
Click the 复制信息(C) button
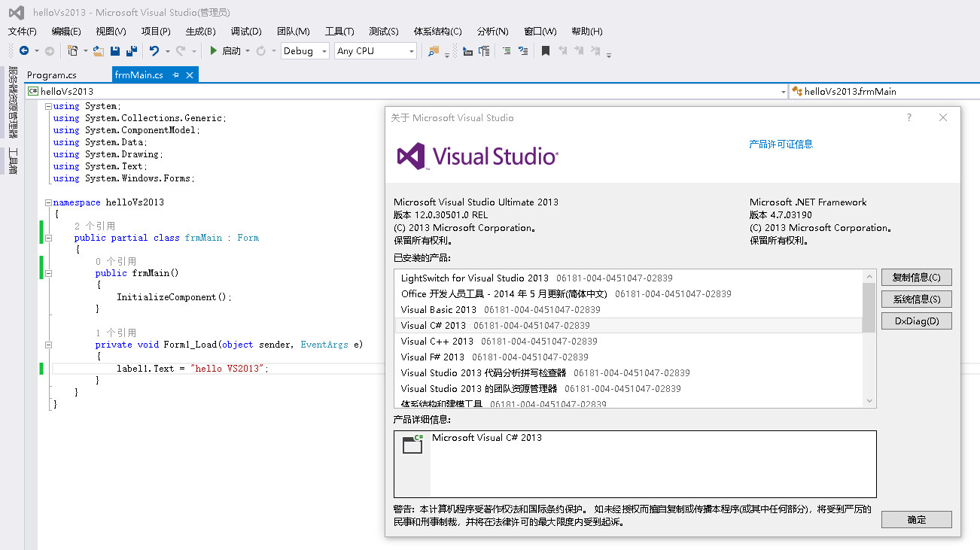917,277
